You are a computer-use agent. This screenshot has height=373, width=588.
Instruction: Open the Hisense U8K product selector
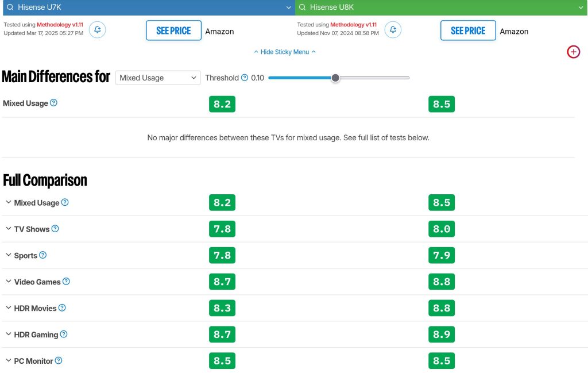[441, 7]
